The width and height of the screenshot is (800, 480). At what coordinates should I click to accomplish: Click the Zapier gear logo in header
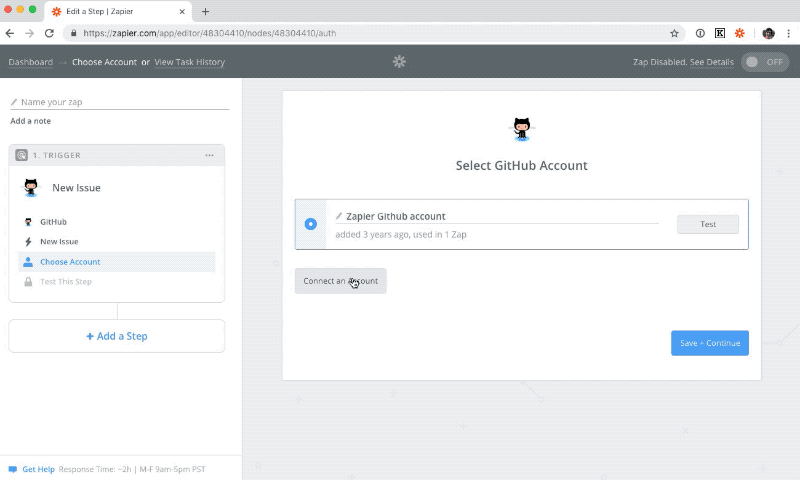point(399,62)
